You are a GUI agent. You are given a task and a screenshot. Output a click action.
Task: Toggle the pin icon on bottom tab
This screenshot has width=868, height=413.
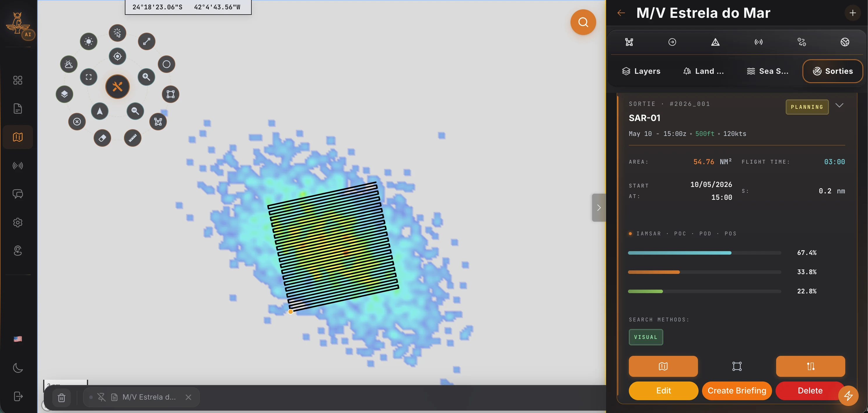coord(101,397)
